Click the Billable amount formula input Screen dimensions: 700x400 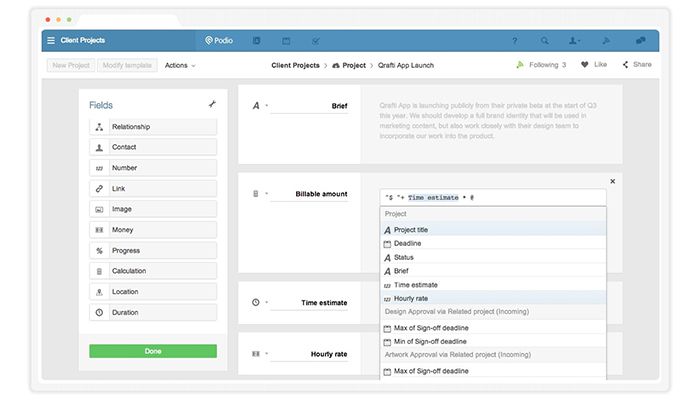(493, 197)
